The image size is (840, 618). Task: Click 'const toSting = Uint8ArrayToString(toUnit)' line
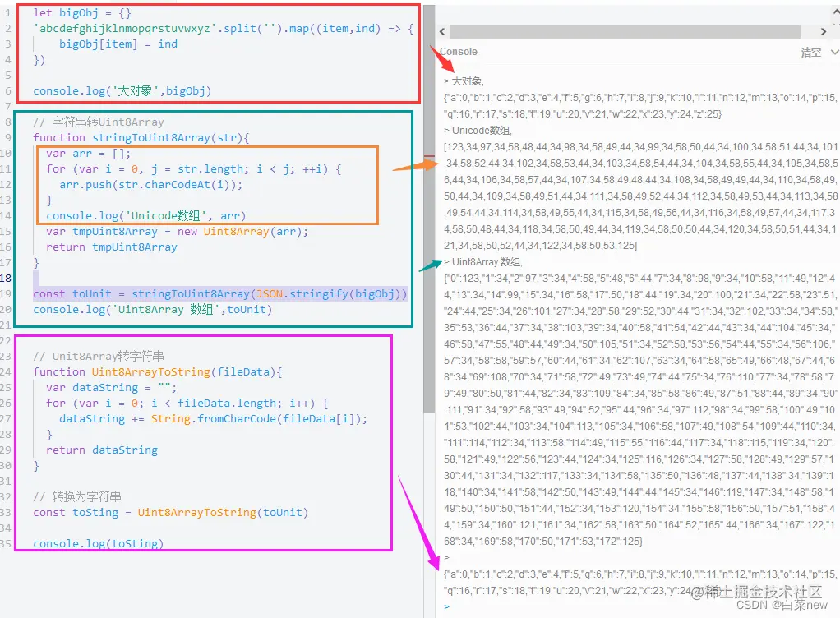tap(170, 513)
